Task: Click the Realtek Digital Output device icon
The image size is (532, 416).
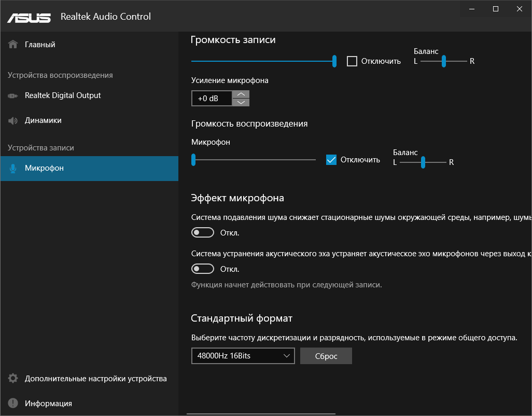Action: pyautogui.click(x=13, y=95)
